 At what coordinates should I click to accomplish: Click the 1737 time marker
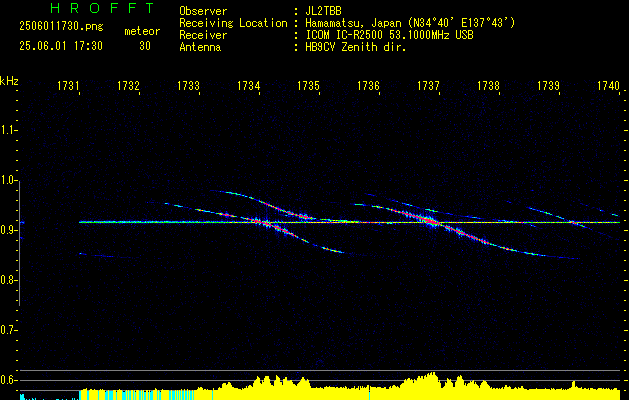[428, 86]
